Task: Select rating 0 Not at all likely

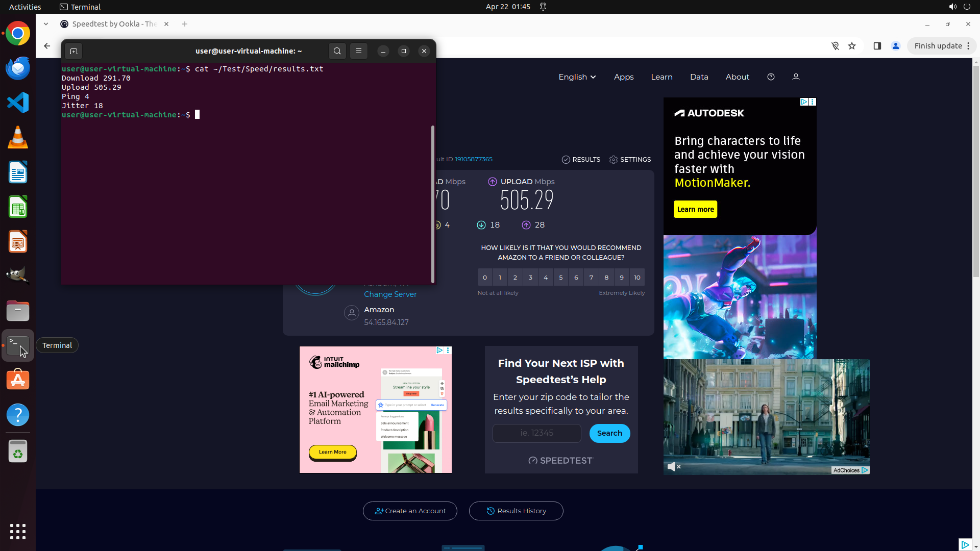Action: 485,278
